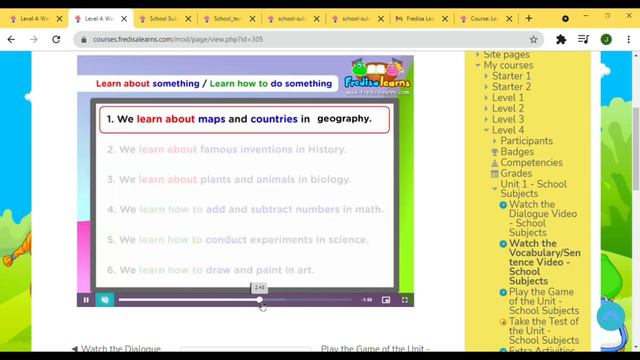This screenshot has height=360, width=640.
Task: Open Take the Test of the Unit link
Action: [544, 331]
